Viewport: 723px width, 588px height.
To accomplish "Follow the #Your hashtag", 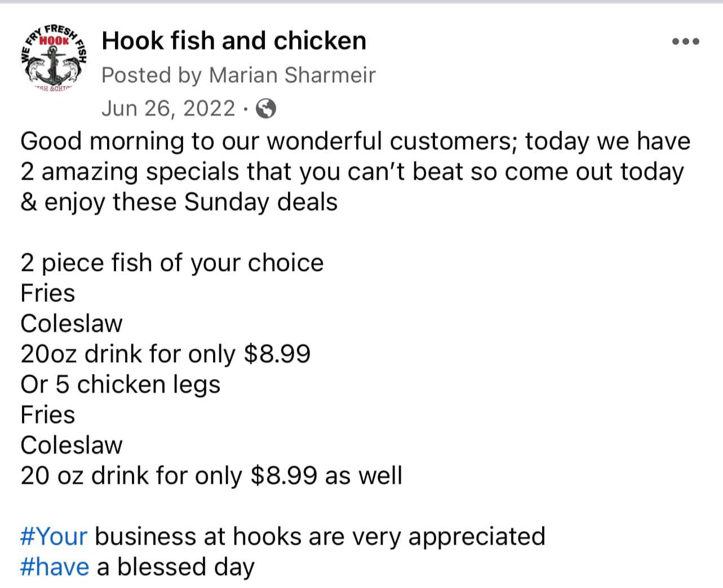I will point(54,536).
